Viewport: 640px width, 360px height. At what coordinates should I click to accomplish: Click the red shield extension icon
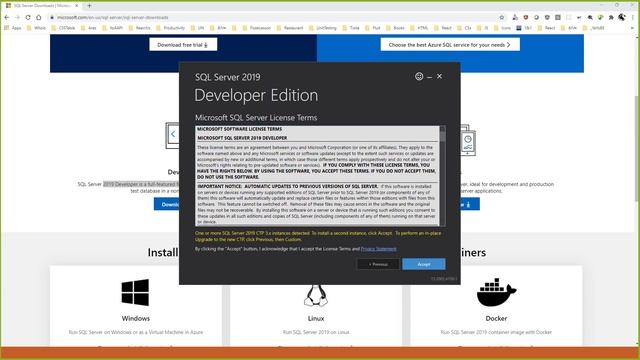click(x=526, y=18)
